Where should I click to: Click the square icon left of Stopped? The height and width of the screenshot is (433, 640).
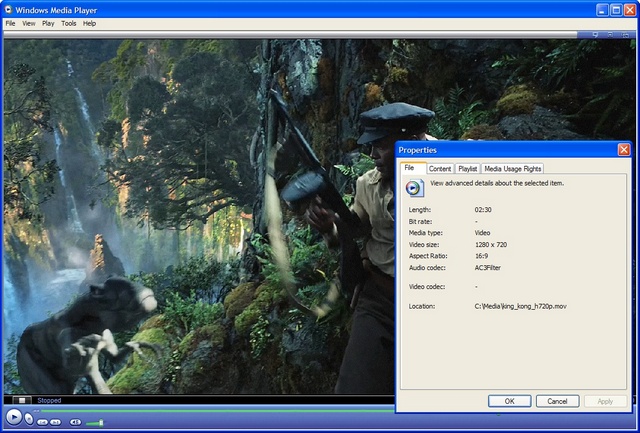point(22,400)
